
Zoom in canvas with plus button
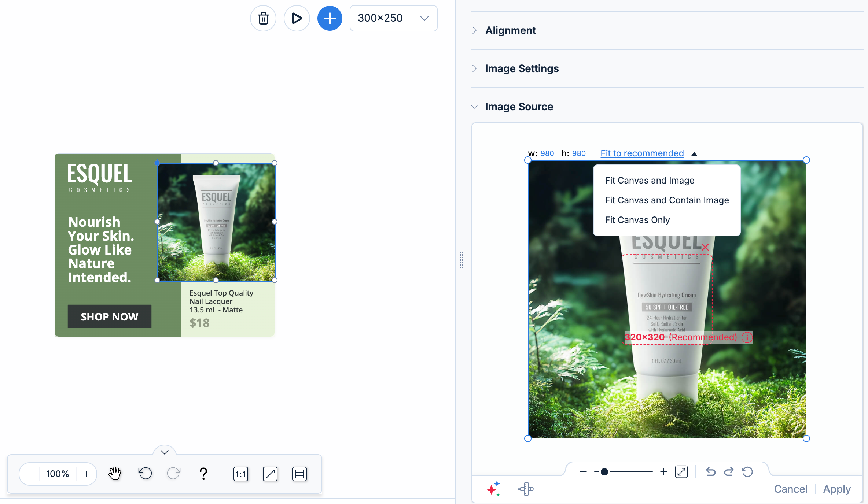point(87,474)
